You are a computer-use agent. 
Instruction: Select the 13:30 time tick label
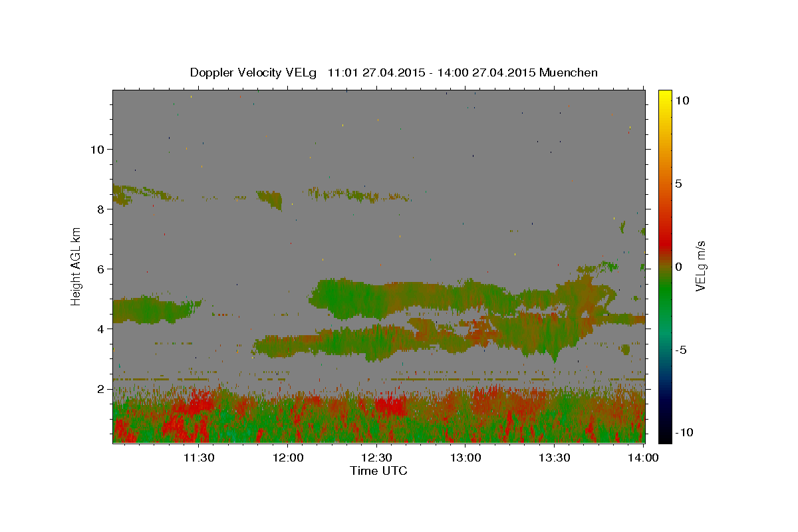554,458
